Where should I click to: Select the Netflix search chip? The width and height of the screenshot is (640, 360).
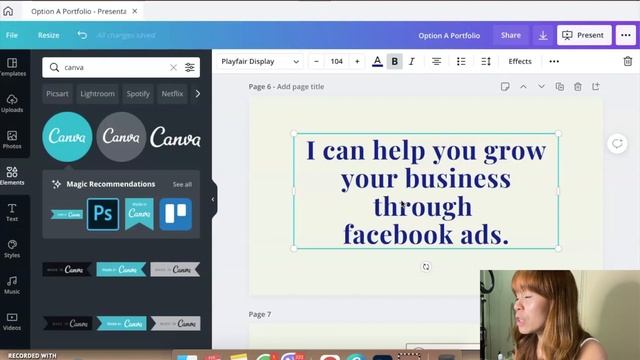coord(172,93)
